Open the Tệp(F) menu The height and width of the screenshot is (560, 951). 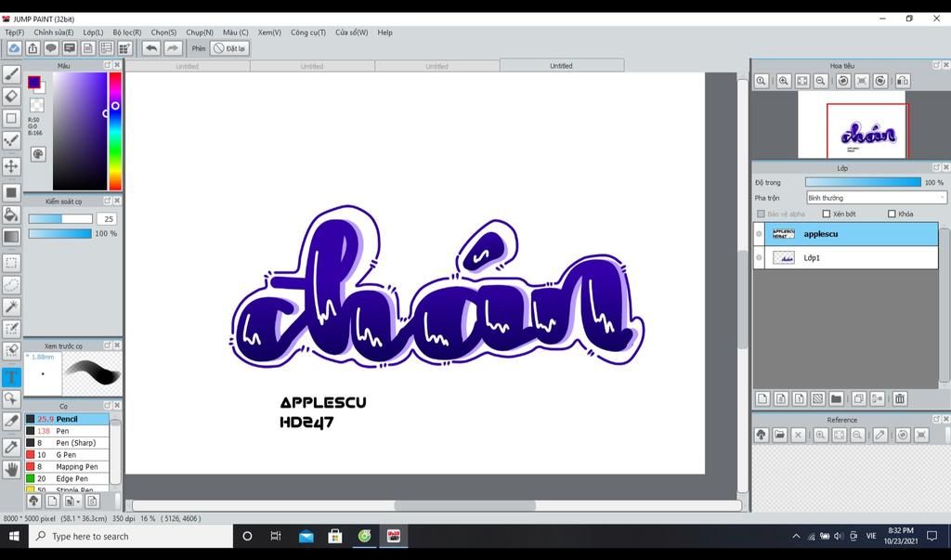point(15,33)
